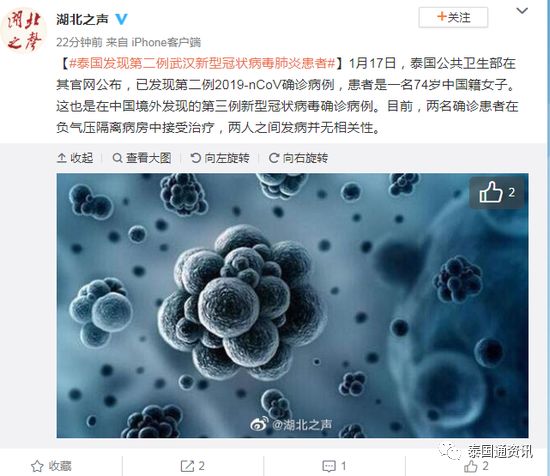Click the virus microscope image
This screenshot has width=550, height=476.
pos(292,305)
